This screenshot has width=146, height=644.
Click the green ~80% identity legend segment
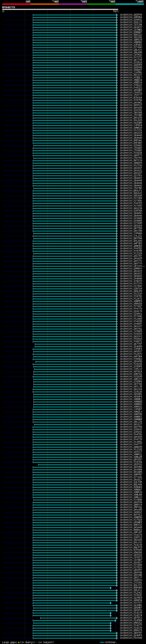[101, 4]
